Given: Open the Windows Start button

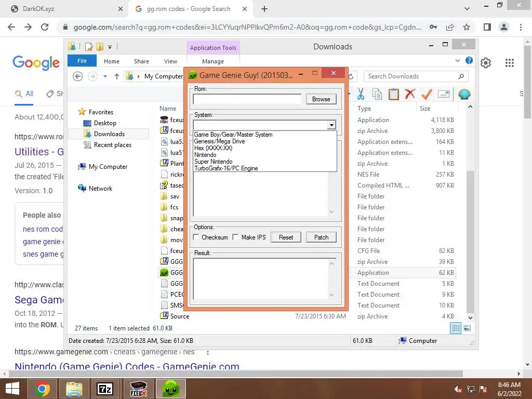Looking at the screenshot, I should pyautogui.click(x=12, y=389).
